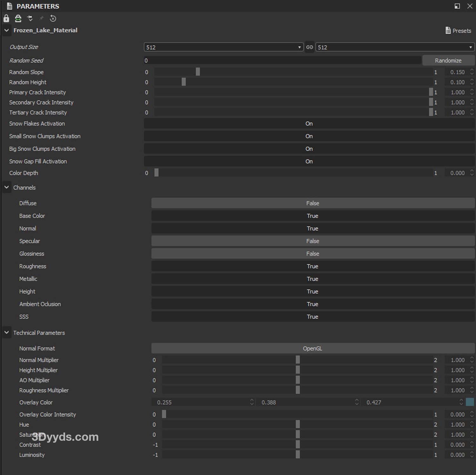Click the Overlay Color swatch
Viewport: 476px width, 475px height.
(470, 402)
